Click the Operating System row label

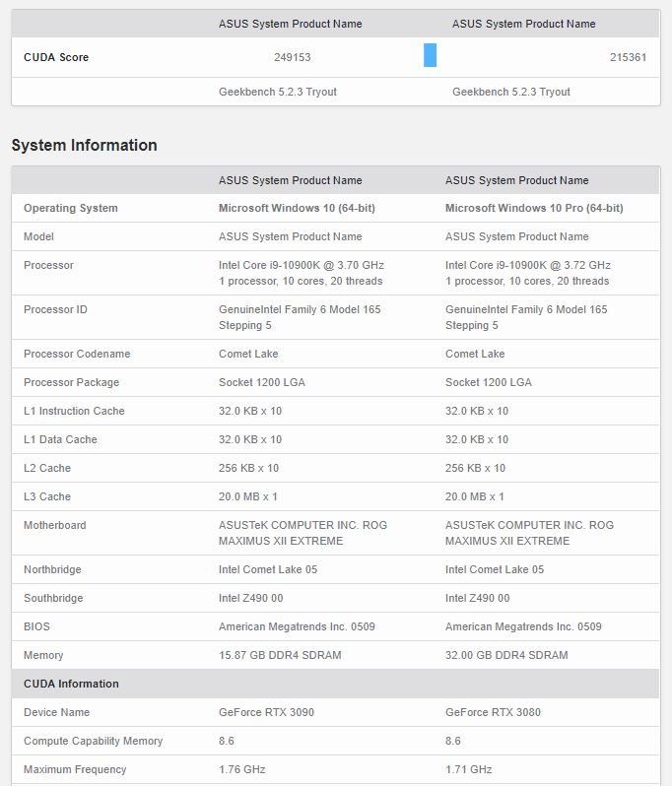71,208
